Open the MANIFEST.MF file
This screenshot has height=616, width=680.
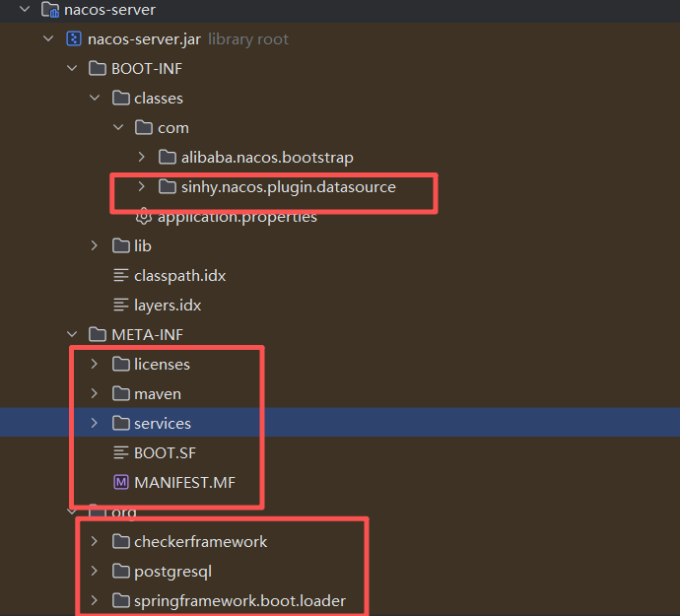184,482
